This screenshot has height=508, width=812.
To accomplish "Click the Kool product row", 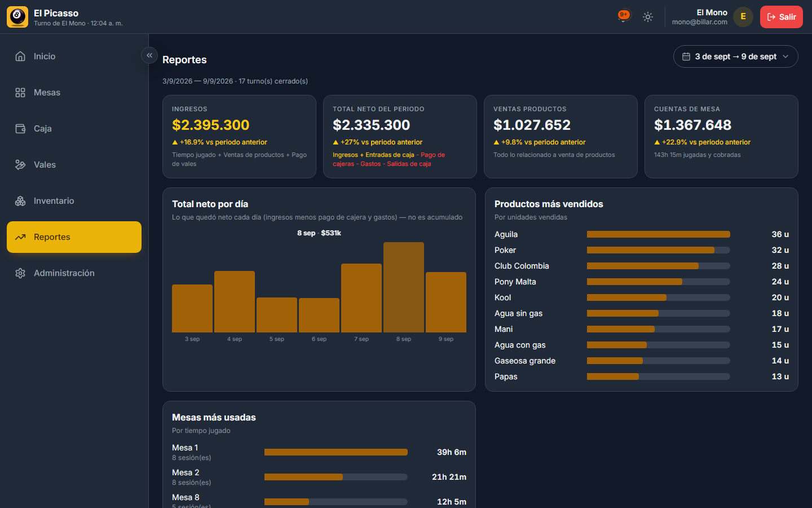I will (x=642, y=297).
